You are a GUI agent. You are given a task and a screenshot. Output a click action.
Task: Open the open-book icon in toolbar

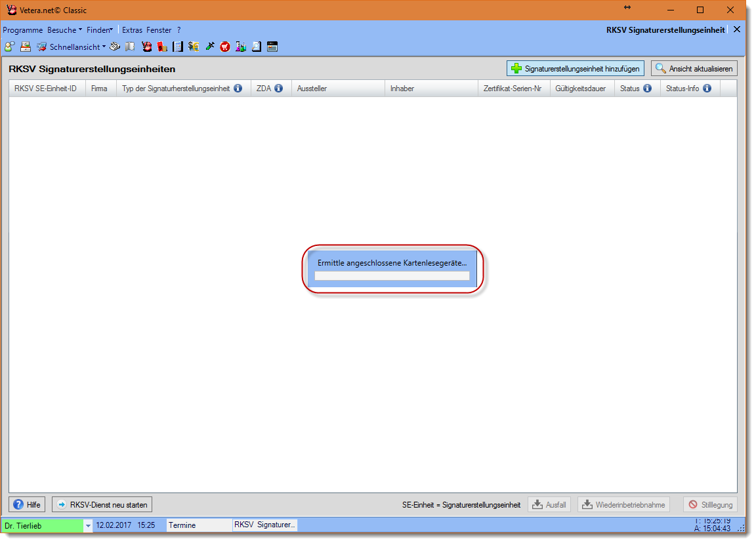pos(130,47)
